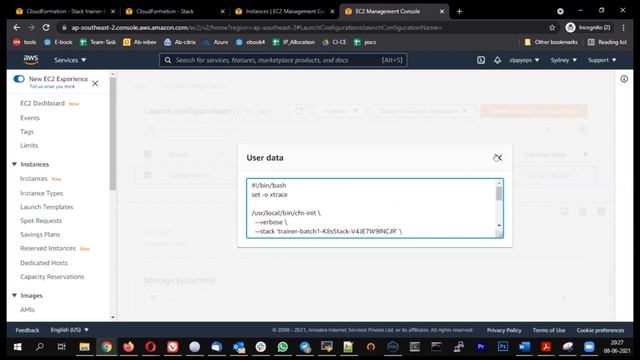The width and height of the screenshot is (640, 360).
Task: Open the Support dropdown menu
Action: [602, 60]
